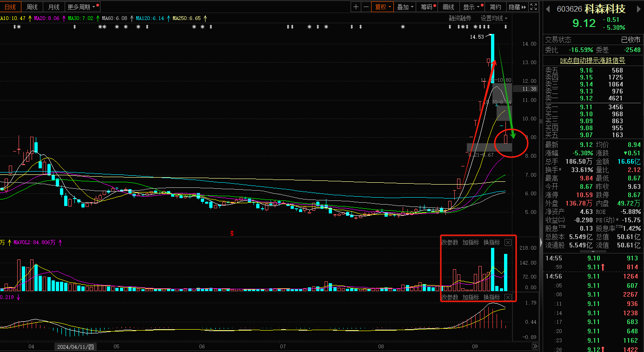Open the 复权 dropdown
The image size is (644, 352).
click(x=383, y=7)
